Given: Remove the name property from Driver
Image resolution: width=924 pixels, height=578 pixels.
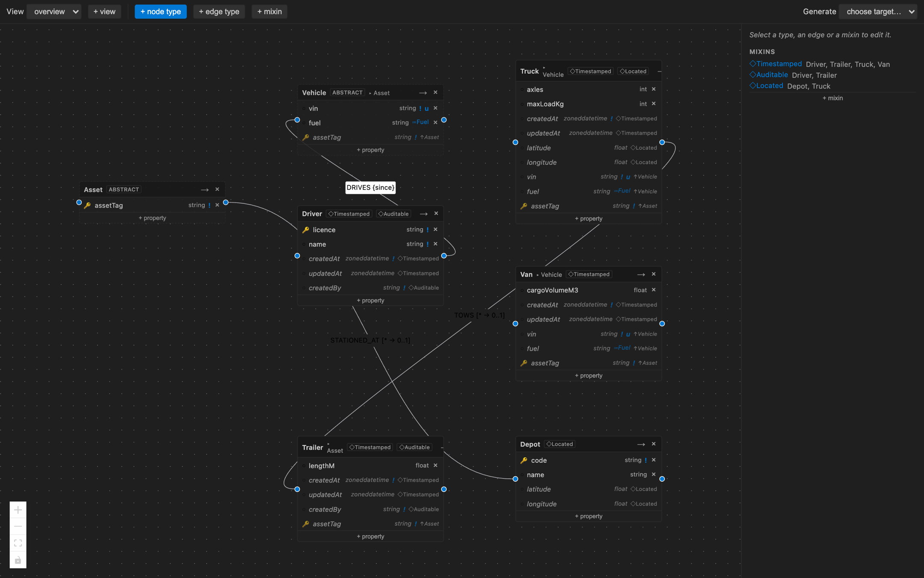Looking at the screenshot, I should (x=435, y=244).
